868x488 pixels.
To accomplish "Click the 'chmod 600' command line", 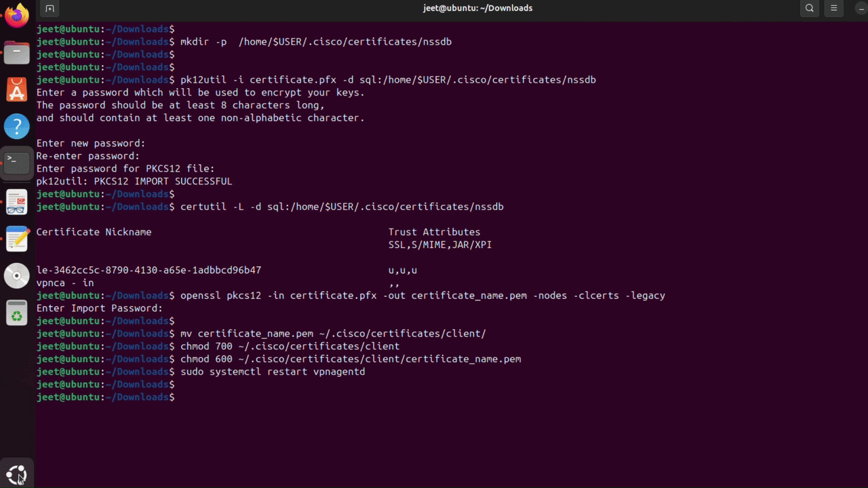I will point(351,359).
